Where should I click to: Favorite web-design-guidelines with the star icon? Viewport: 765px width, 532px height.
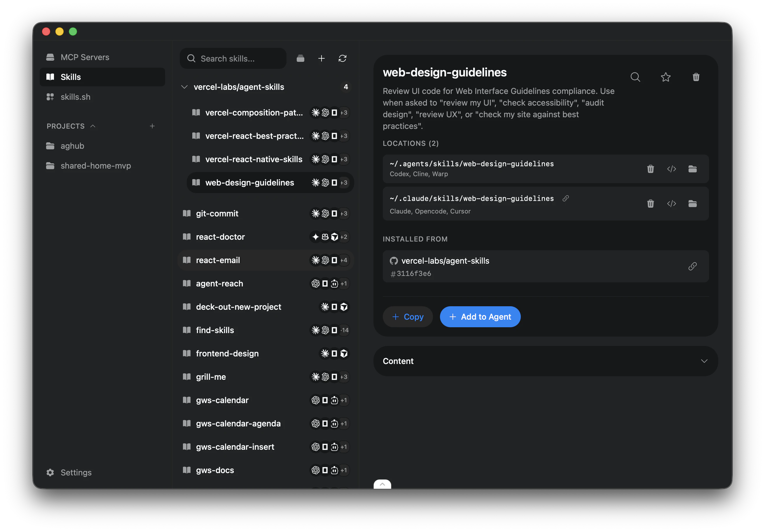(x=666, y=77)
